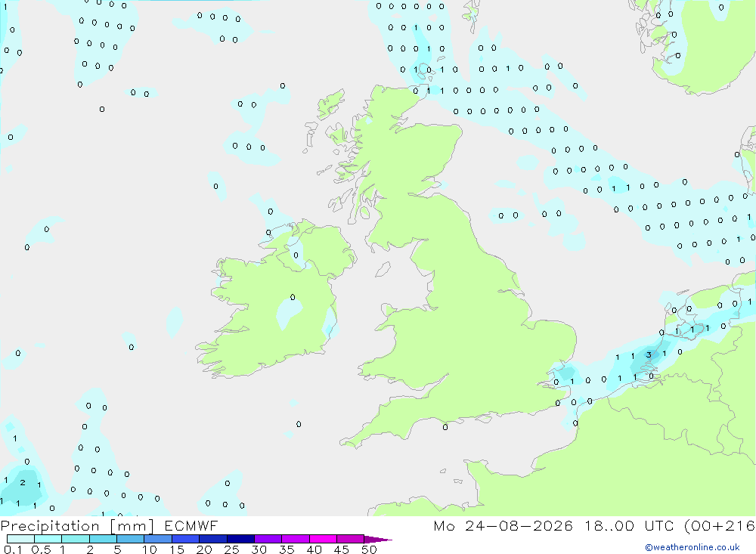756x554 pixels.
Task: Click the '0.1' legend scale label
Action: pyautogui.click(x=13, y=549)
